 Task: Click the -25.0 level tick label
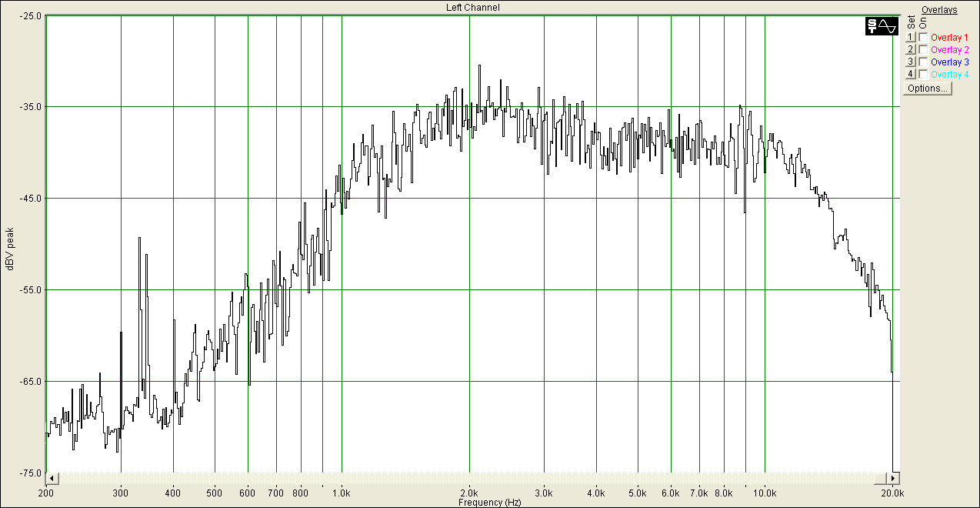pos(32,15)
